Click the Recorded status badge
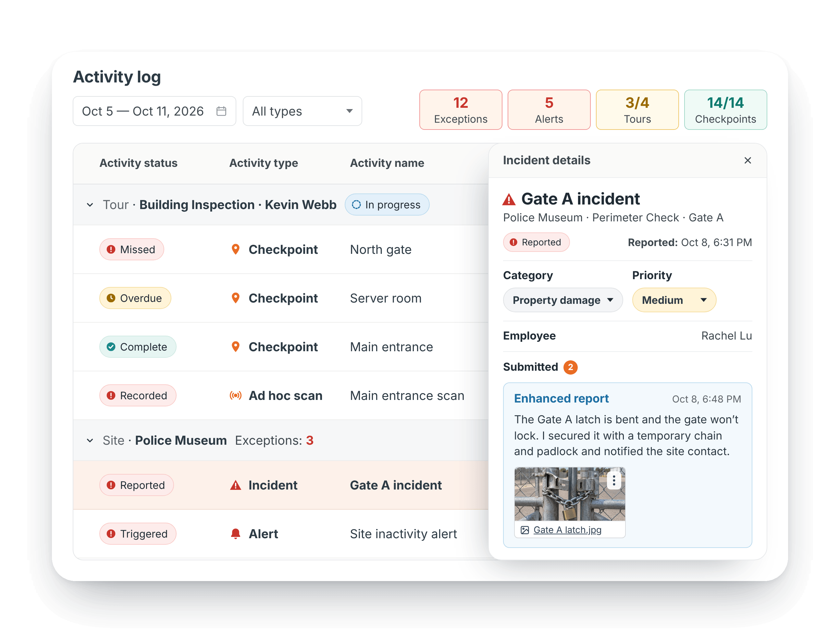Image resolution: width=840 pixels, height=633 pixels. (x=138, y=395)
